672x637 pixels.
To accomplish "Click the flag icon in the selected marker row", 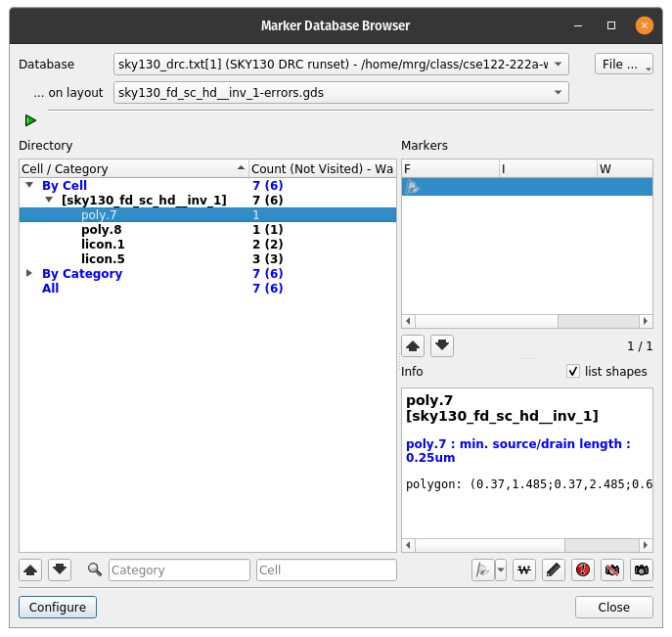I will [x=412, y=187].
